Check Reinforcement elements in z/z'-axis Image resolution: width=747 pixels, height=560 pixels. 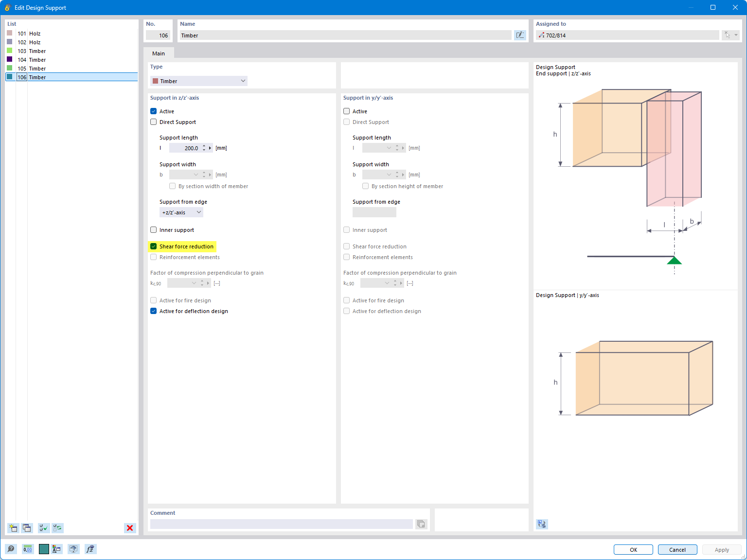[x=154, y=257]
